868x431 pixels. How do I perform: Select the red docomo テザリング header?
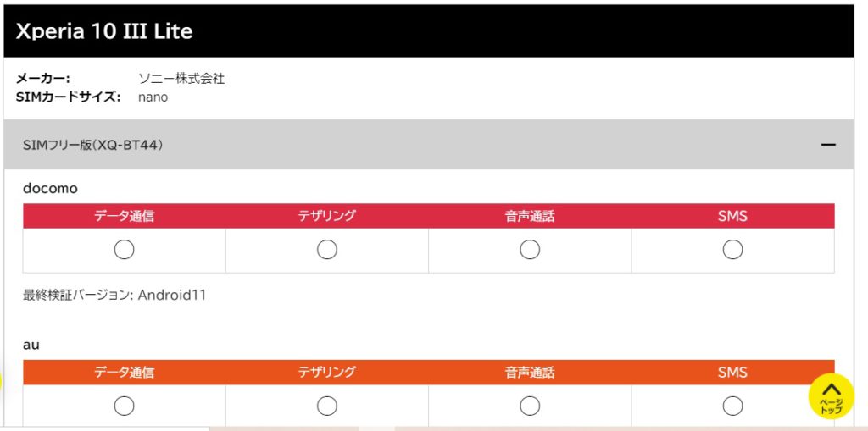pos(327,216)
